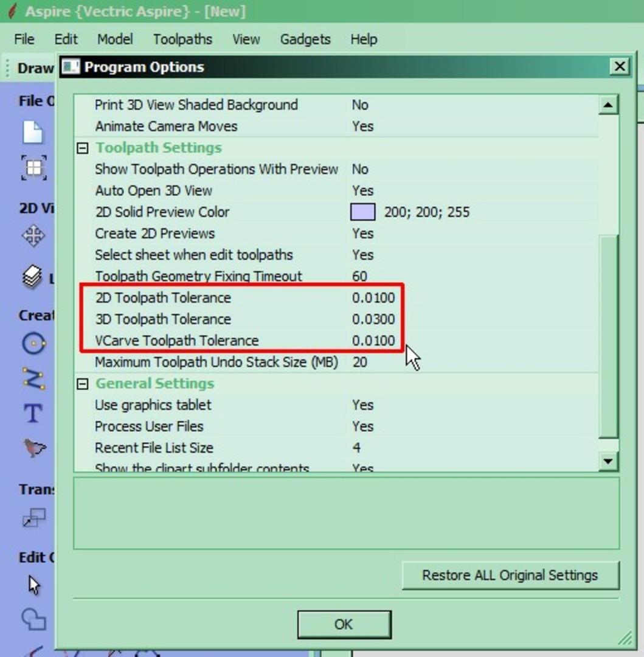644x657 pixels.
Task: Toggle Use graphics tablet value
Action: [362, 405]
